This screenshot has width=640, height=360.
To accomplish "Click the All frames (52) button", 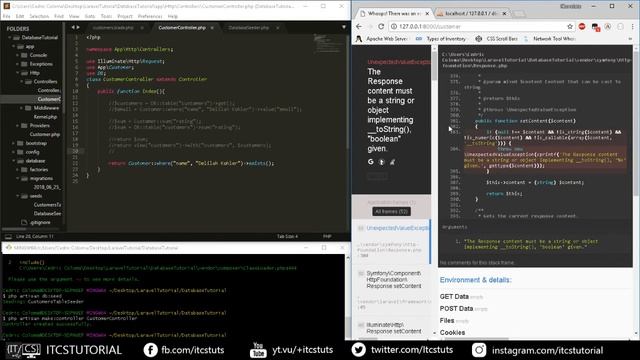I will tap(391, 211).
